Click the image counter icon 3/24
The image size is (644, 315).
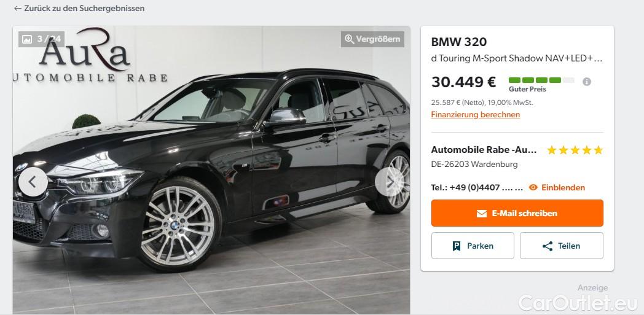[26, 39]
